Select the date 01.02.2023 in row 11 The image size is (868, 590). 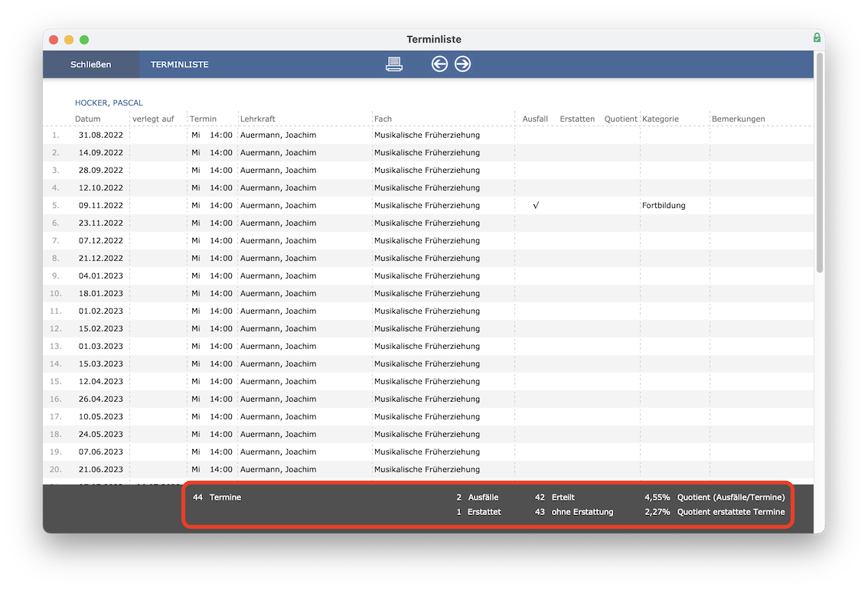coord(101,311)
